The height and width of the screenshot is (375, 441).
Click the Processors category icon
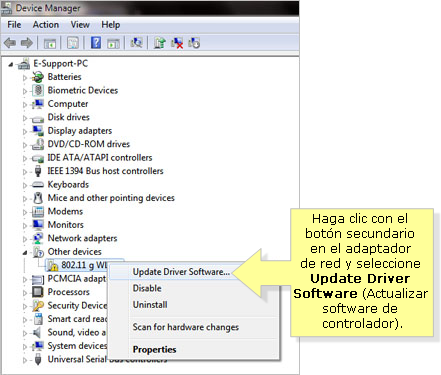coord(38,292)
